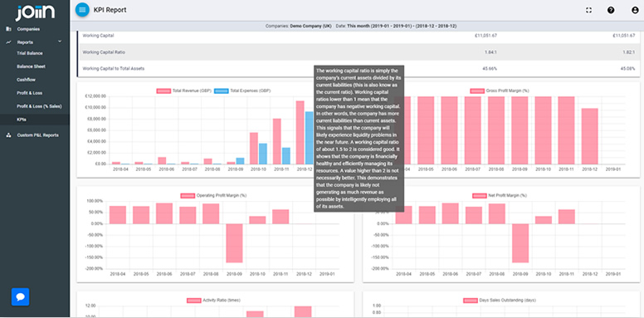Open the chat support widget
Image resolution: width=644 pixels, height=318 pixels.
(21, 296)
